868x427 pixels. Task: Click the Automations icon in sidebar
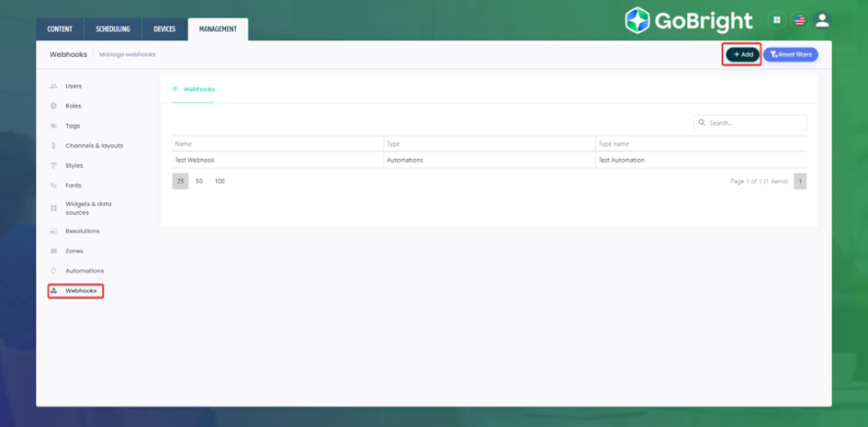[x=53, y=271]
